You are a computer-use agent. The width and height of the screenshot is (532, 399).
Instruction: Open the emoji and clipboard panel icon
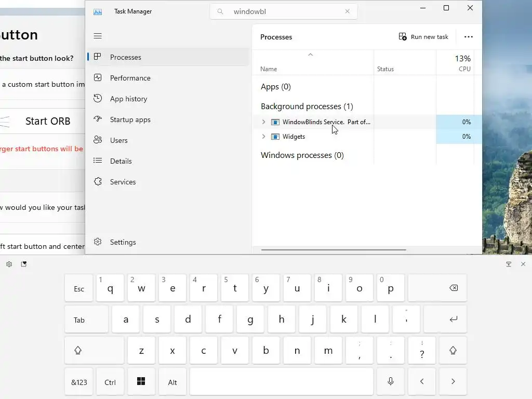pos(24,264)
